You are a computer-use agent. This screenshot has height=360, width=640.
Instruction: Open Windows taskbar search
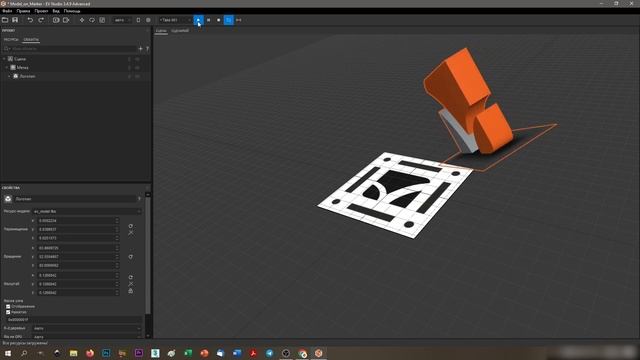coord(24,353)
